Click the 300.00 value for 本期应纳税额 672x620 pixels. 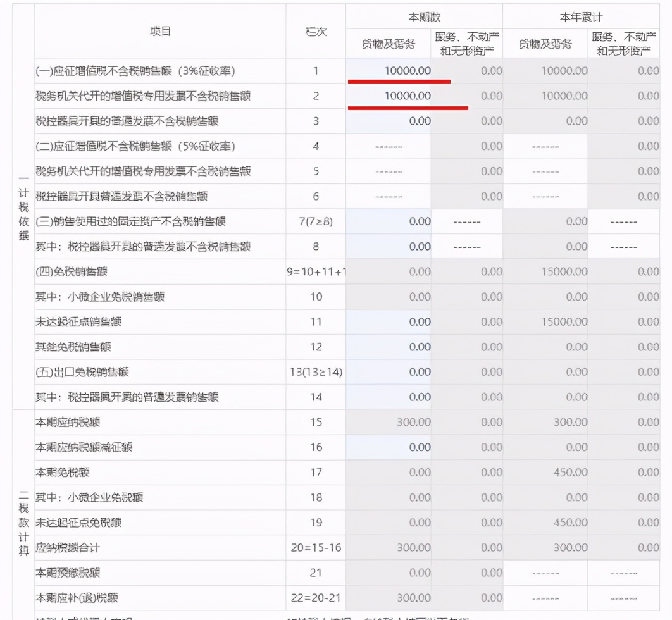tap(414, 421)
